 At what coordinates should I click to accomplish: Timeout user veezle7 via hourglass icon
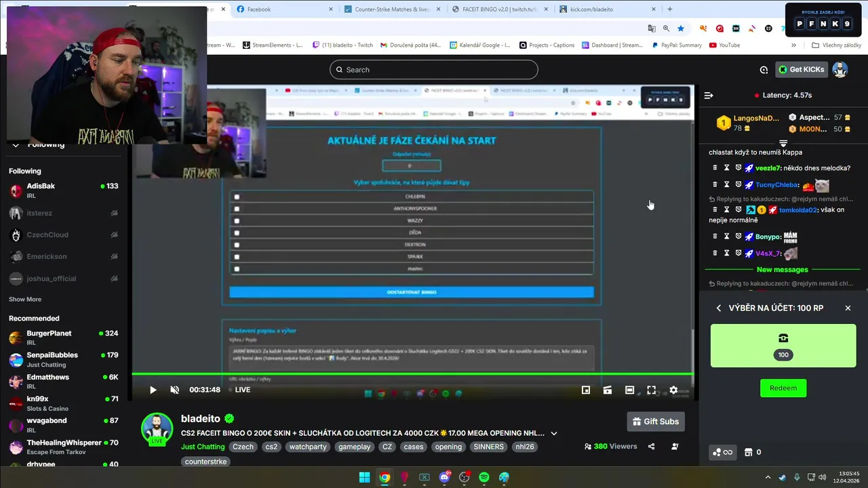click(726, 168)
